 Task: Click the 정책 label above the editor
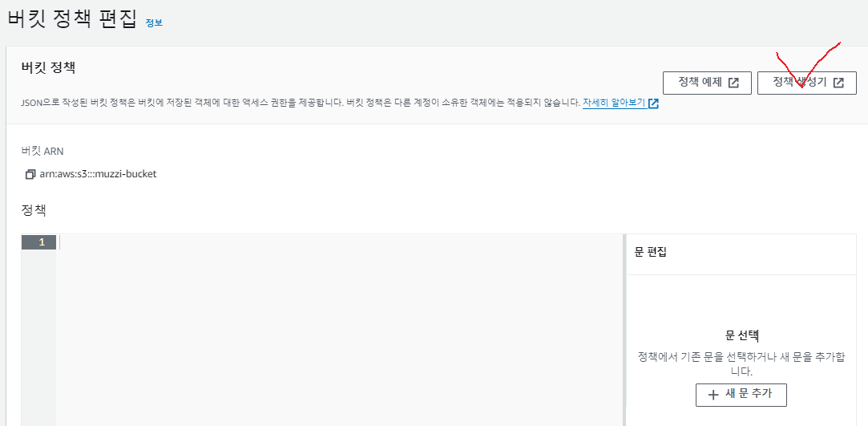(x=33, y=210)
